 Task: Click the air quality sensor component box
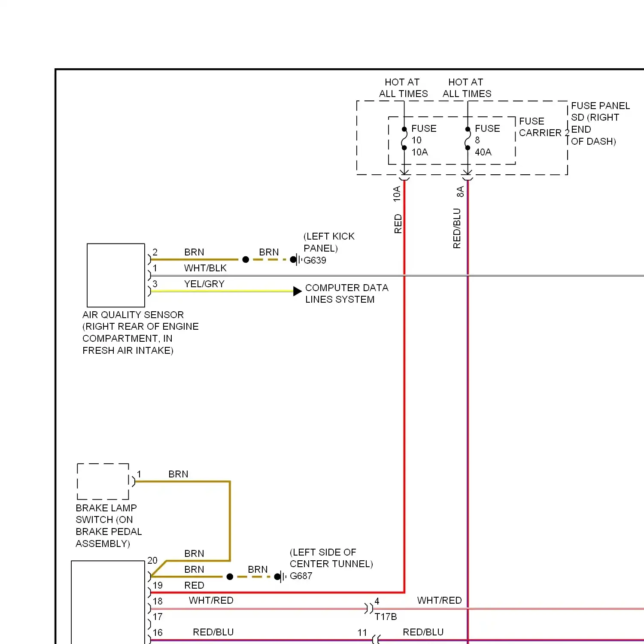(x=116, y=275)
